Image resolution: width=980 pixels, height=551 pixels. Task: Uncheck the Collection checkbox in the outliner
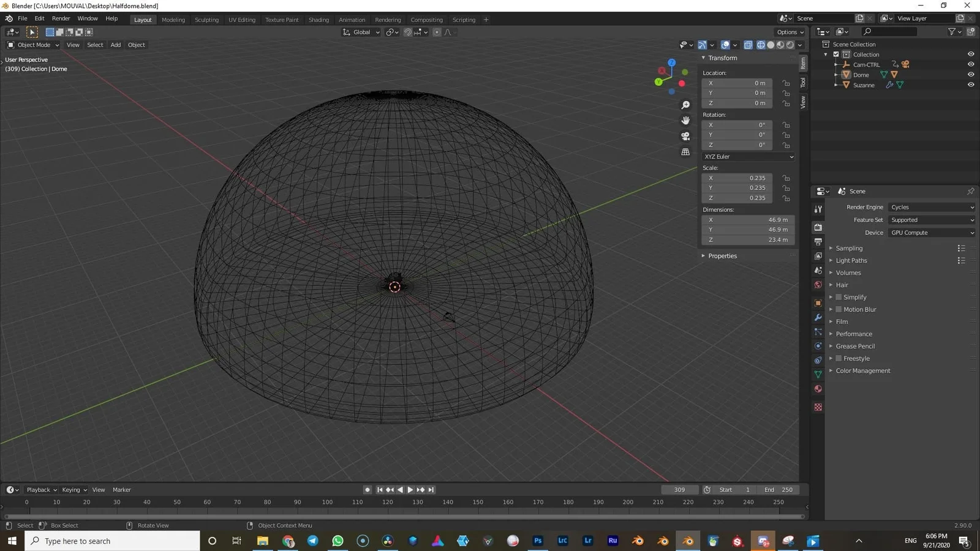click(x=836, y=54)
